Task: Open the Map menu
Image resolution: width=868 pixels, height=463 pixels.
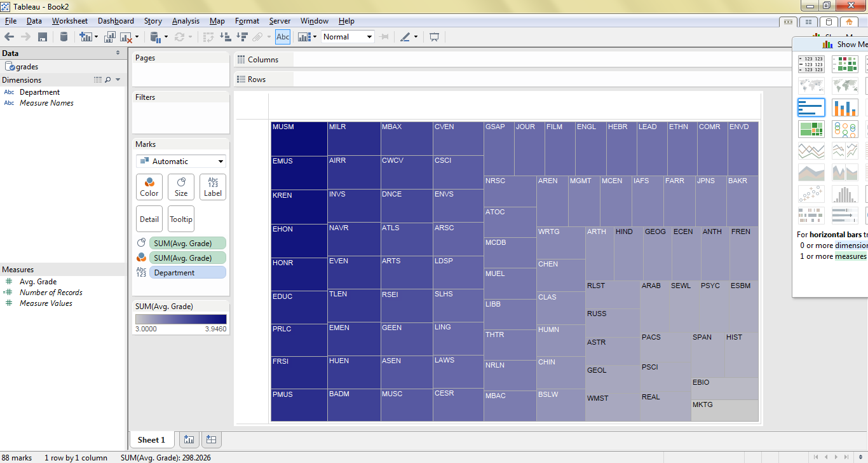Action: pyautogui.click(x=217, y=21)
